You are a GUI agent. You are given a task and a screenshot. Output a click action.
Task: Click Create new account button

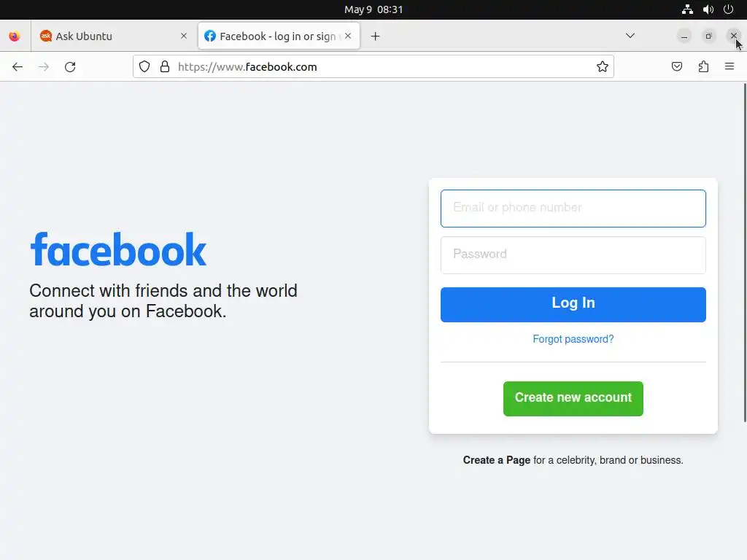click(573, 399)
